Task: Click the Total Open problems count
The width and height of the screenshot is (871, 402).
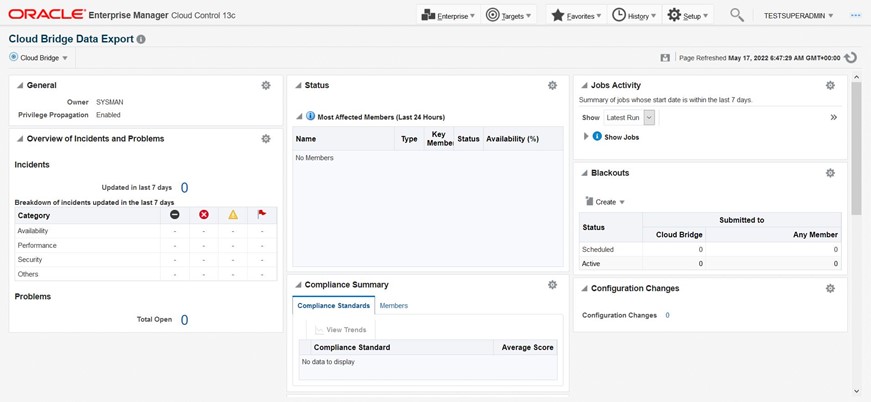Action: coord(184,320)
